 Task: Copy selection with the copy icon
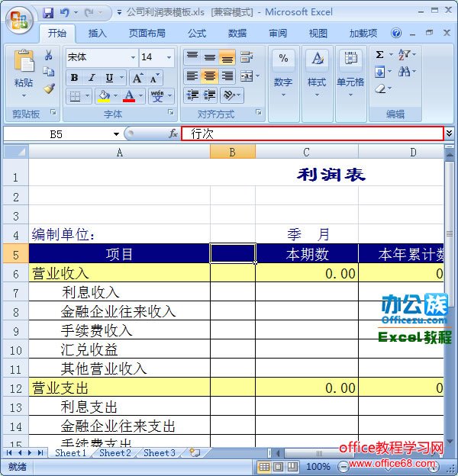point(48,72)
